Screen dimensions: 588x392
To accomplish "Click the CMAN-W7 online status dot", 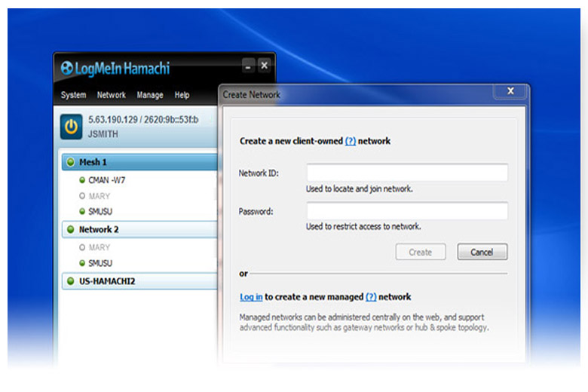I will pos(82,180).
